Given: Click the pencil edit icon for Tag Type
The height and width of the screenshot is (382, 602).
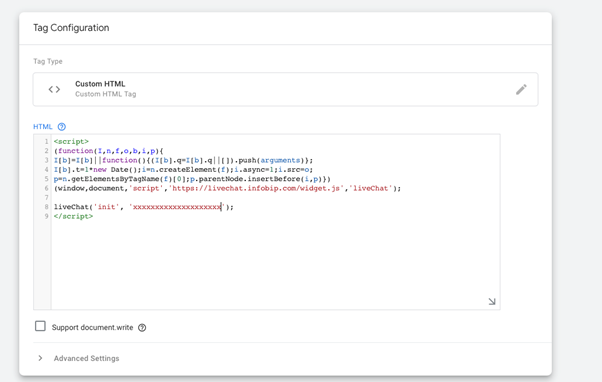Looking at the screenshot, I should [x=521, y=89].
